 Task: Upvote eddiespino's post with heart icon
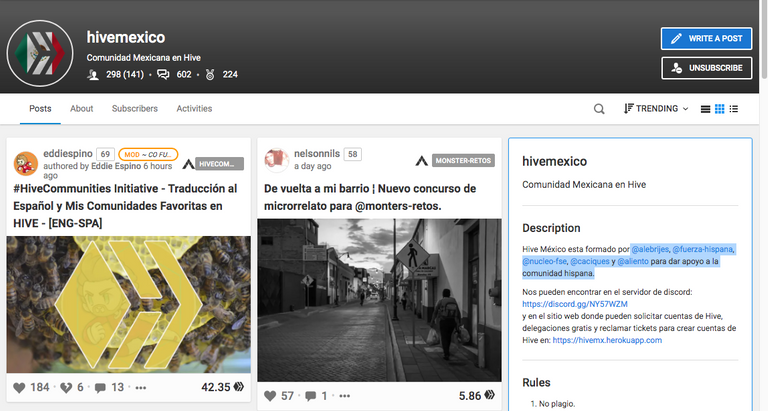(x=19, y=388)
